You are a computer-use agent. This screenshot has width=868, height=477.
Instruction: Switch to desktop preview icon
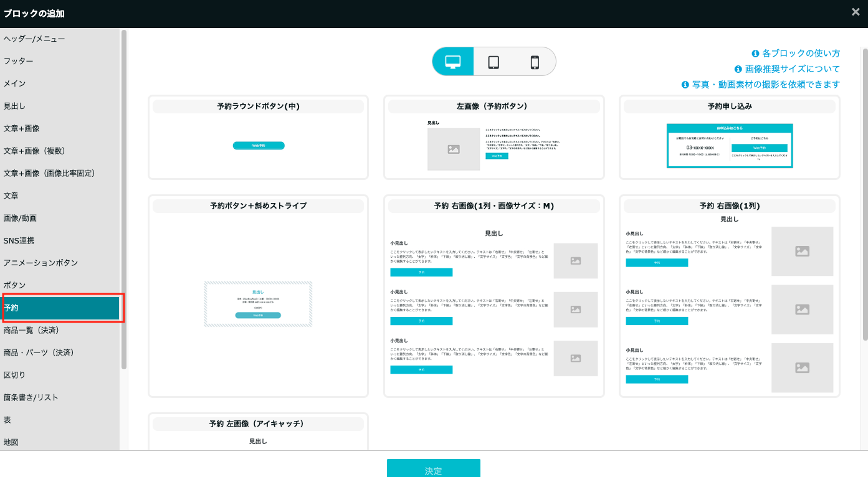coord(453,62)
